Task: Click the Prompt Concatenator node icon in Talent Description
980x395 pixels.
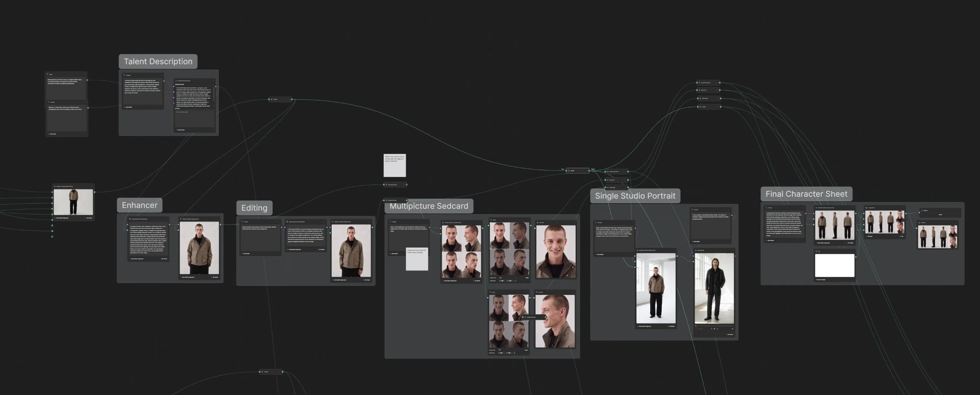Action: [177, 81]
